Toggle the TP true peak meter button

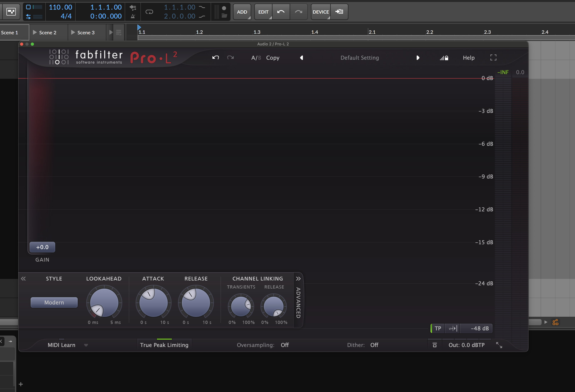(x=438, y=328)
